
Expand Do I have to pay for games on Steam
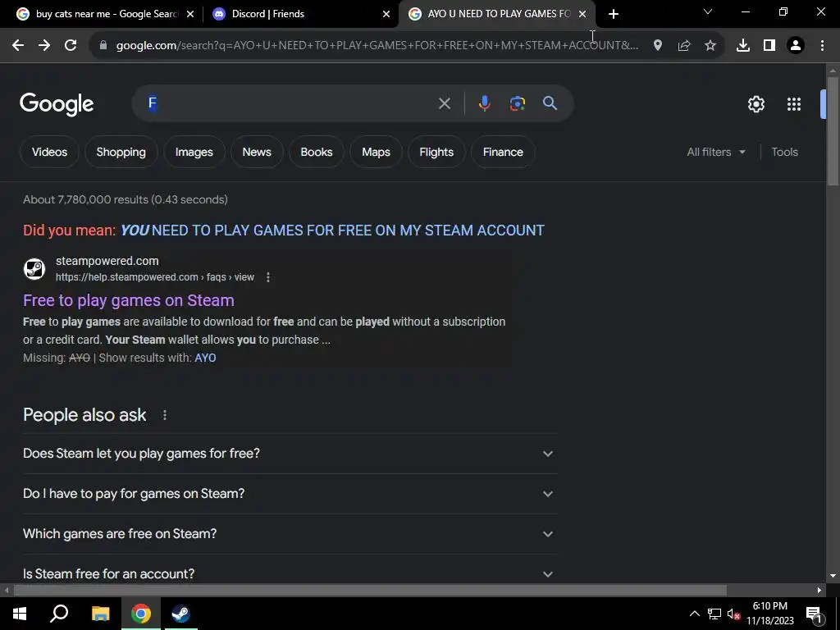tap(290, 493)
